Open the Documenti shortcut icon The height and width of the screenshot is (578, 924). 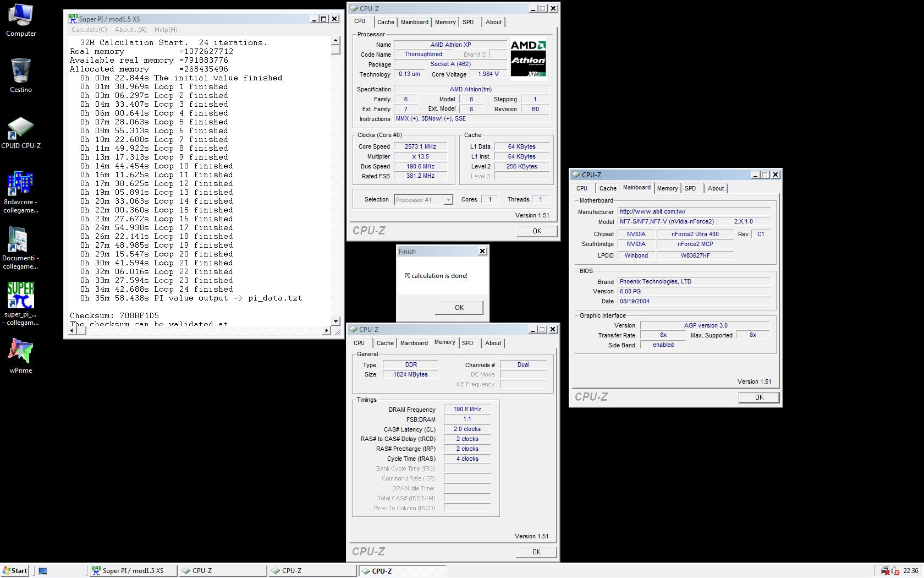pyautogui.click(x=21, y=248)
